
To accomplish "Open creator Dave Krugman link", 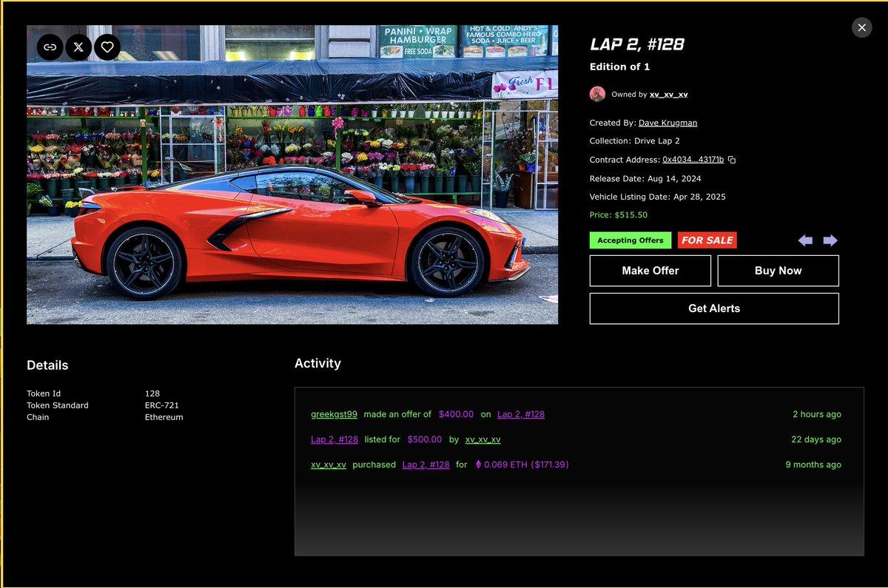I will point(667,123).
